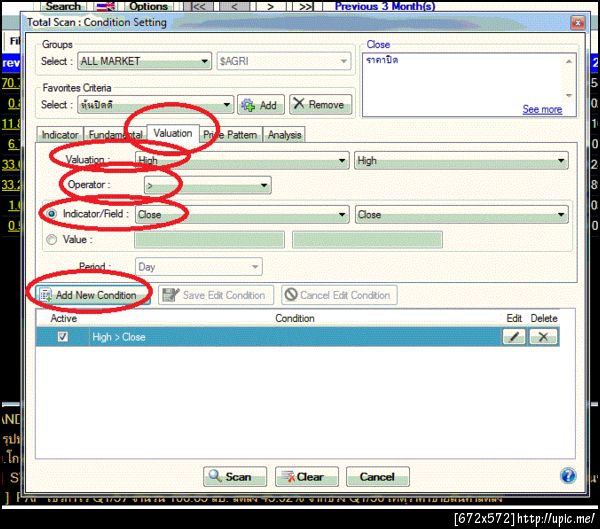600x529 pixels.
Task: Switch to the Analysis tab
Action: click(x=284, y=135)
